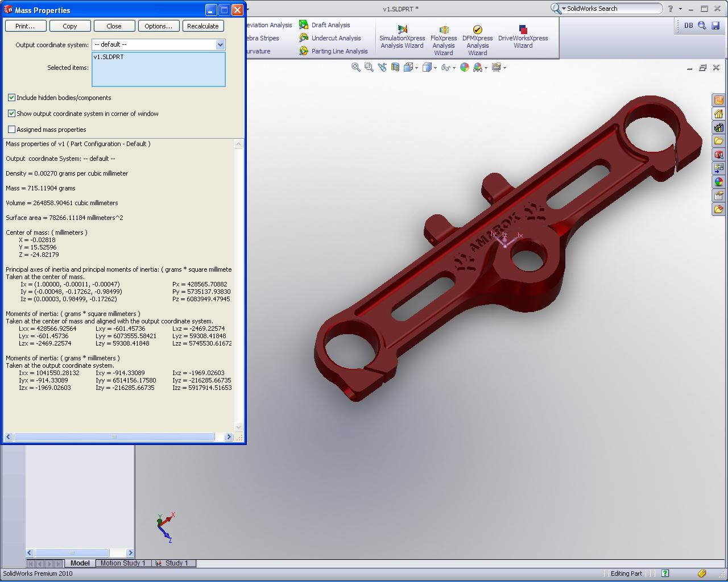Open SolidWorks Resources home tab in task pane
728x582 pixels.
click(x=719, y=114)
